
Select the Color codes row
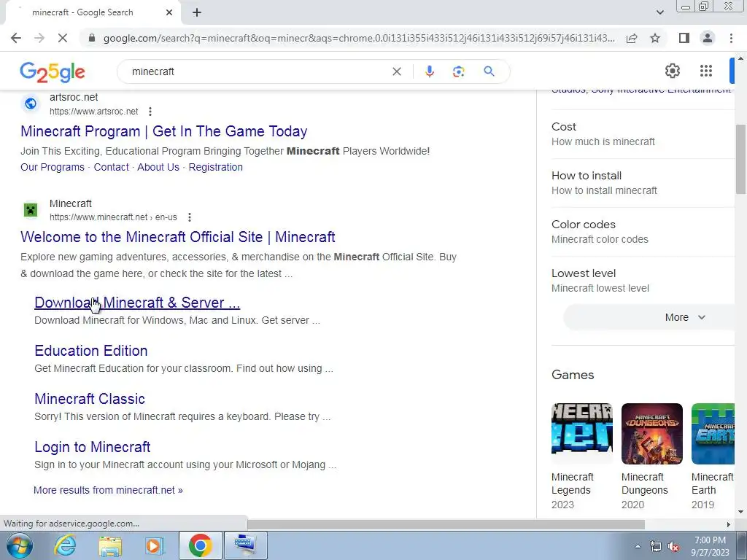pos(643,232)
